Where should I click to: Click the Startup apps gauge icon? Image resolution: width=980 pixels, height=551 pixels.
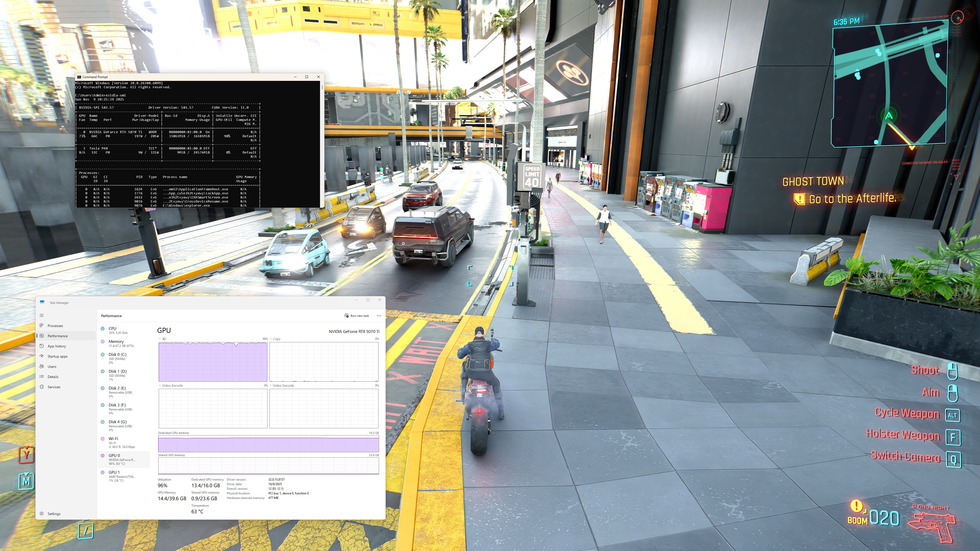point(41,356)
